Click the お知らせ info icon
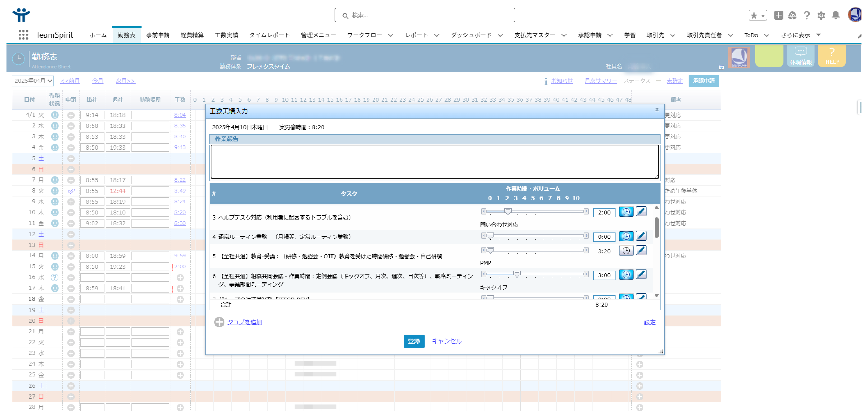 pyautogui.click(x=546, y=81)
